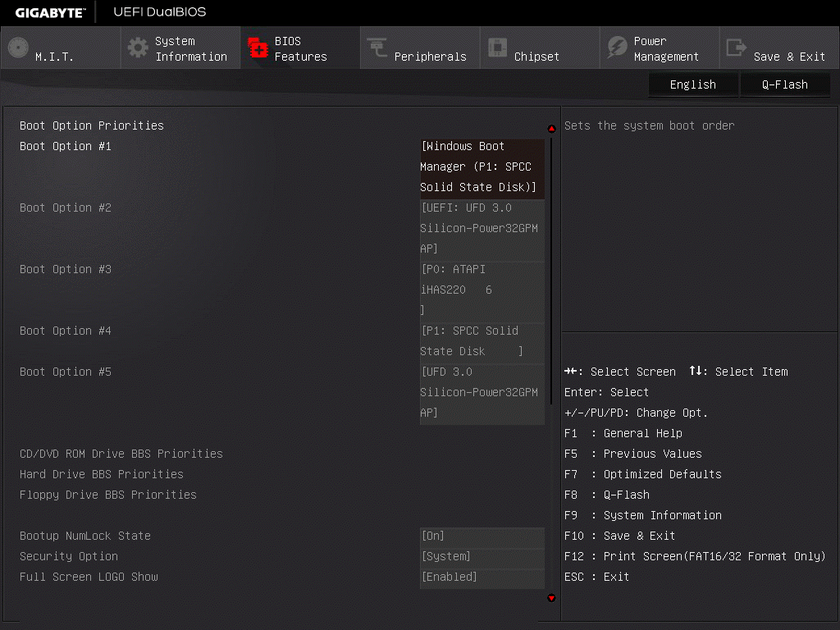Image resolution: width=840 pixels, height=630 pixels.
Task: Click the System Information gear icon
Action: click(138, 48)
